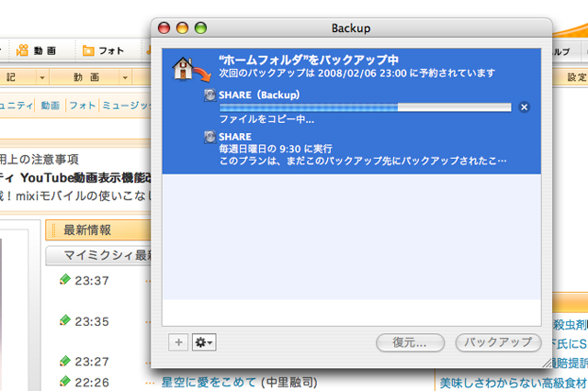
Task: Cancel the SHARE (Backup) copy progress
Action: (x=524, y=107)
